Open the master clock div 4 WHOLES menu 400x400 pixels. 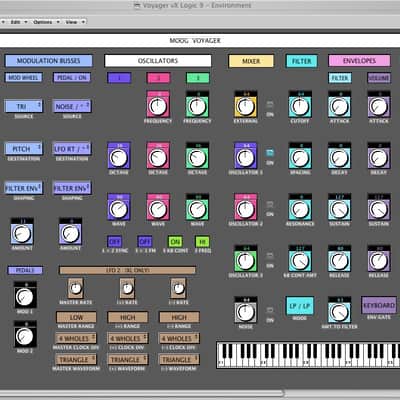[x=76, y=338]
